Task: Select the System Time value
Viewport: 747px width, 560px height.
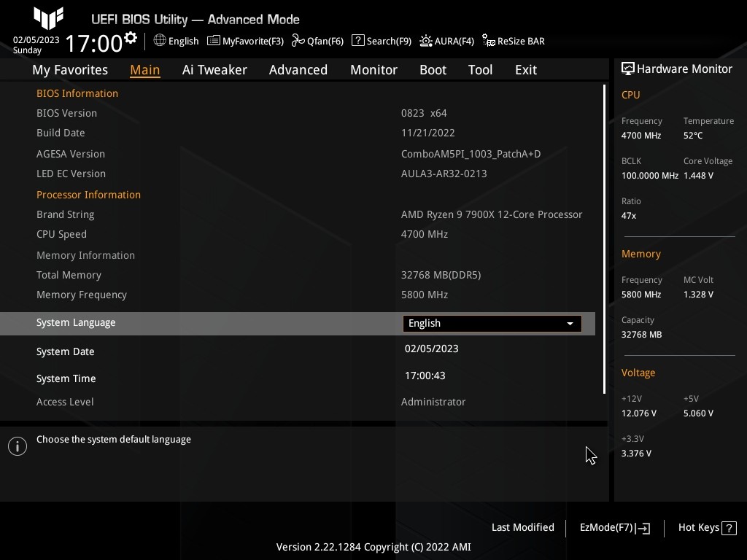Action: tap(425, 376)
